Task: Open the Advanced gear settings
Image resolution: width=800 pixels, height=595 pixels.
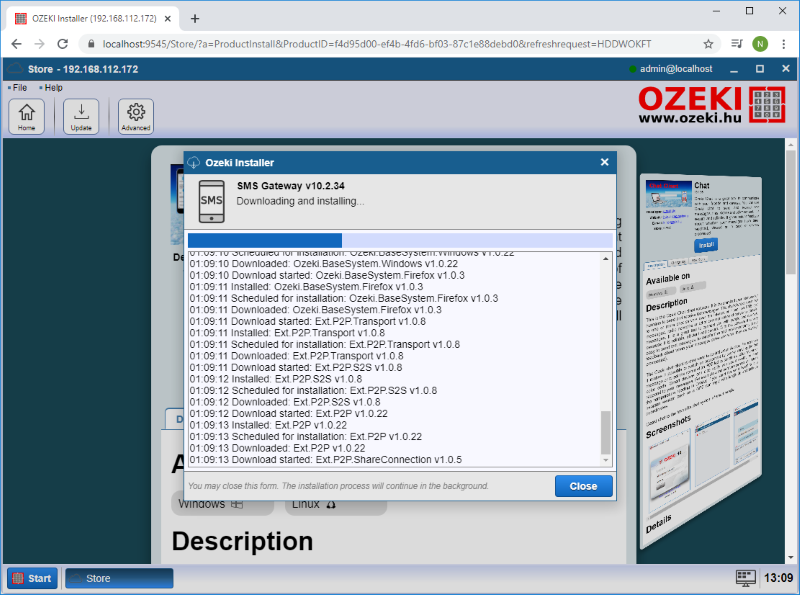Action: coord(136,116)
